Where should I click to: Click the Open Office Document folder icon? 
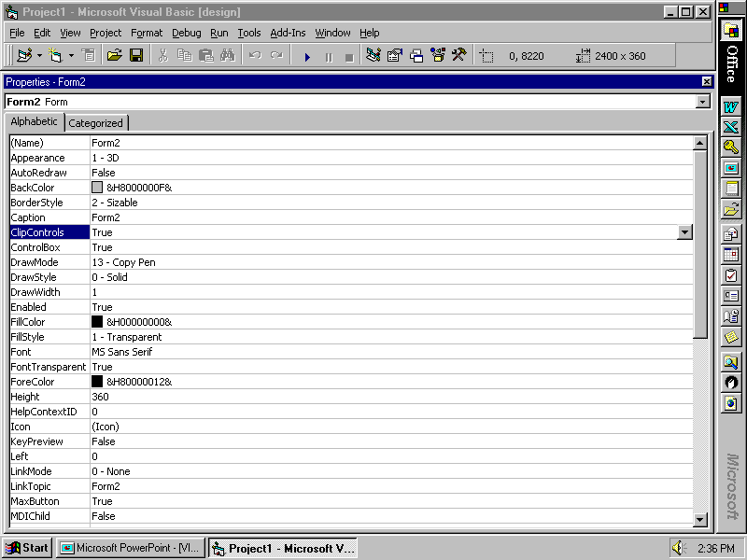tap(731, 209)
